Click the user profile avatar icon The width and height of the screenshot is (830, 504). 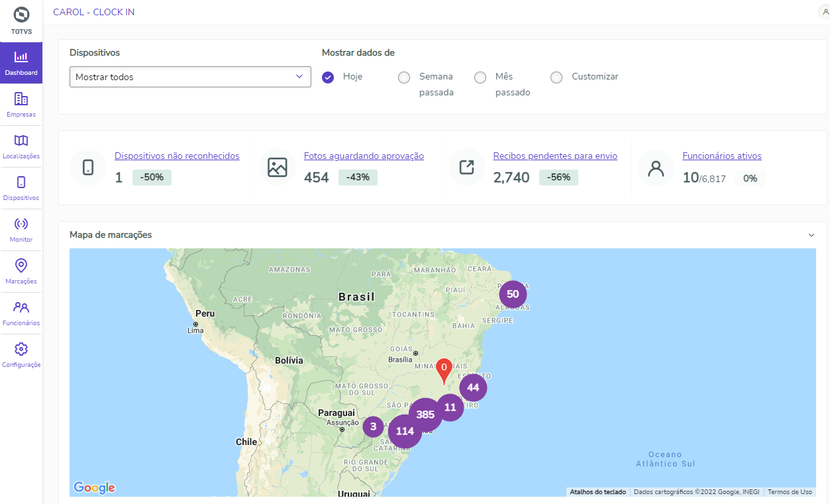click(x=825, y=12)
